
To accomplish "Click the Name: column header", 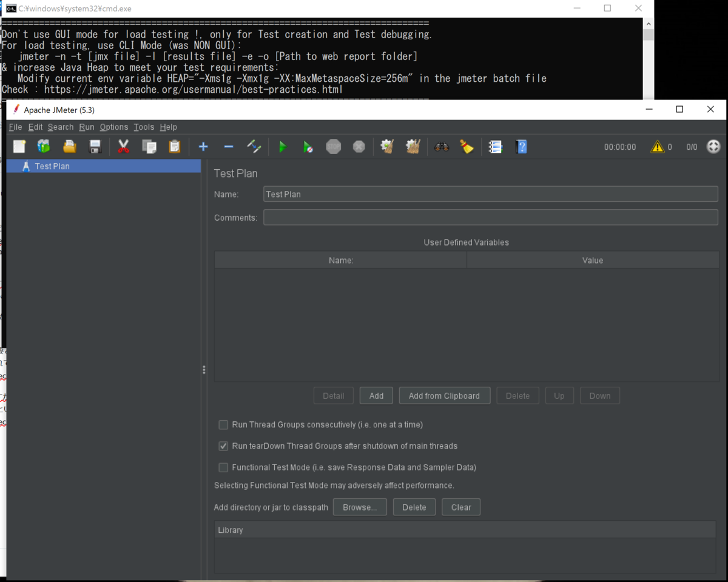I will click(x=340, y=260).
